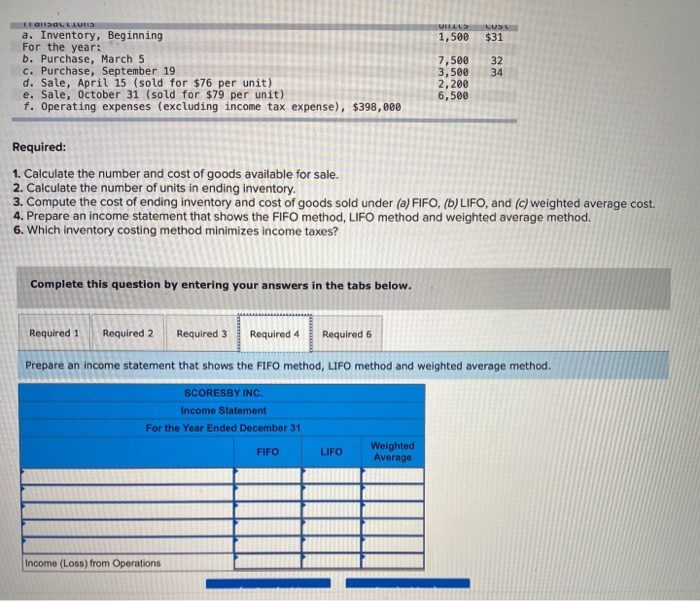700x601 pixels.
Task: Click the first-row LIFO input cell
Action: pos(331,476)
